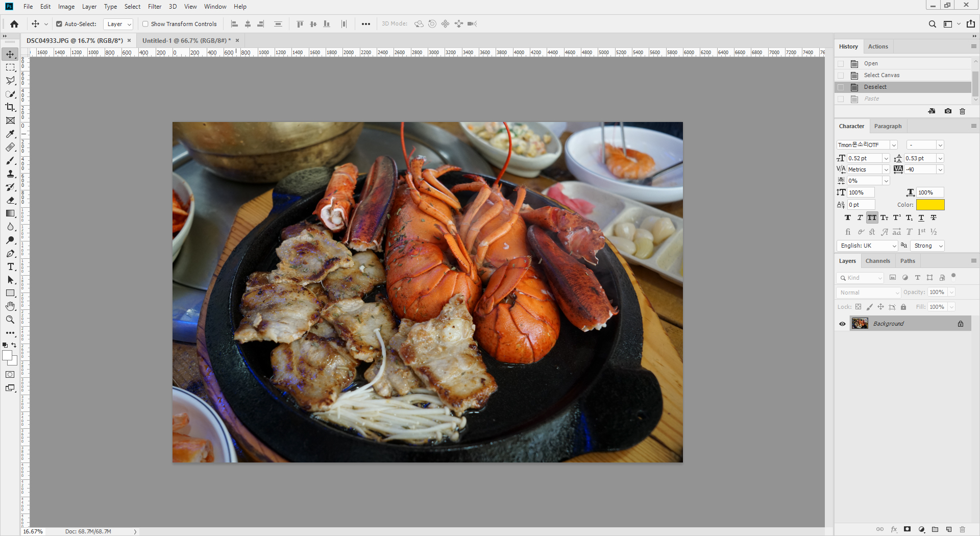
Task: Enable Show Transform Controls checkbox
Action: pos(145,24)
